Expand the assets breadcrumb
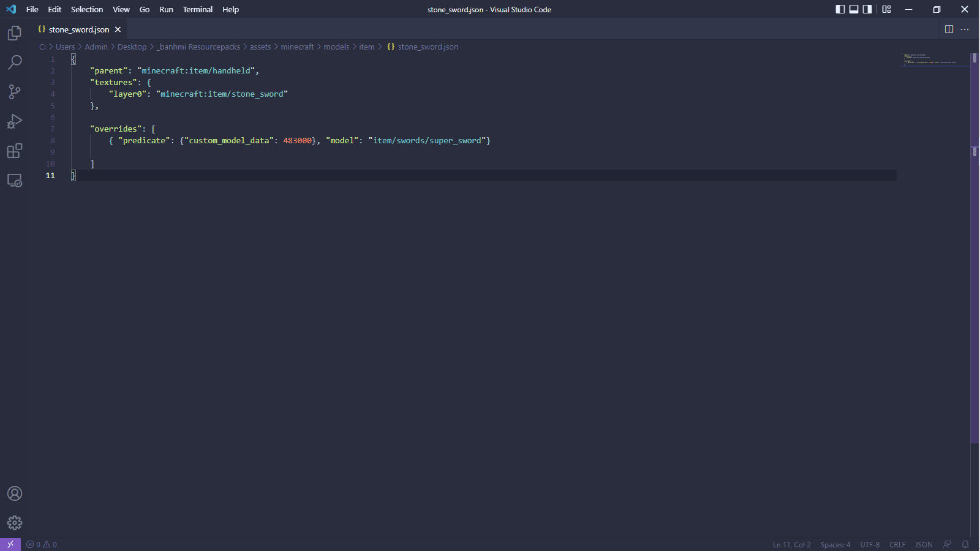The width and height of the screenshot is (980, 551). tap(260, 47)
